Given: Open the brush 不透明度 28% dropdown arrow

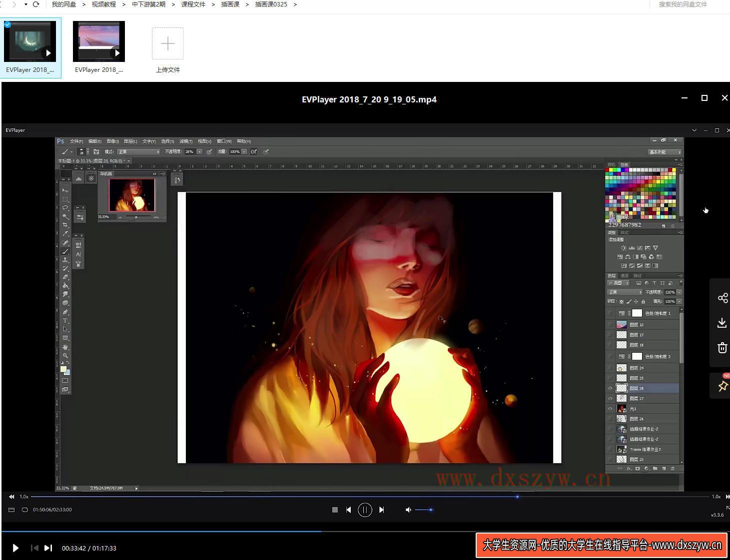Looking at the screenshot, I should pos(199,152).
